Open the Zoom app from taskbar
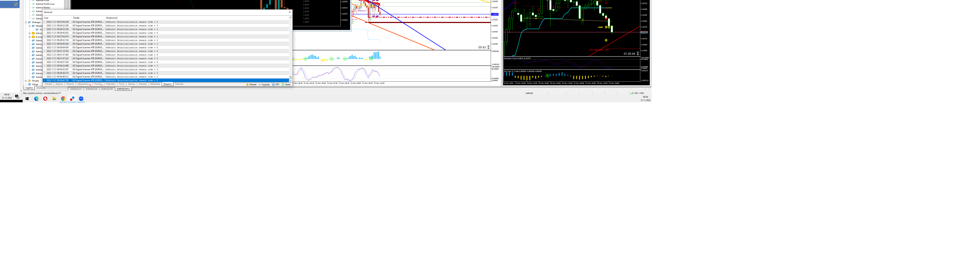 point(81,99)
